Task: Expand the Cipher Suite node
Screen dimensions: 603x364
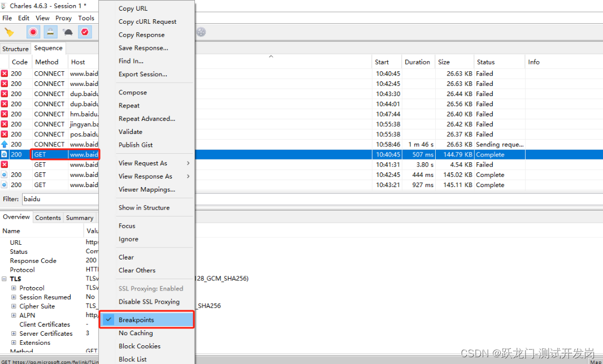Action: click(14, 306)
